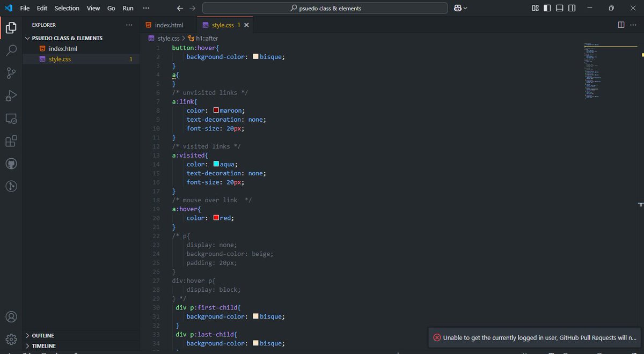Toggle the primary sidebar visibility control
The image size is (644, 354).
click(x=546, y=8)
